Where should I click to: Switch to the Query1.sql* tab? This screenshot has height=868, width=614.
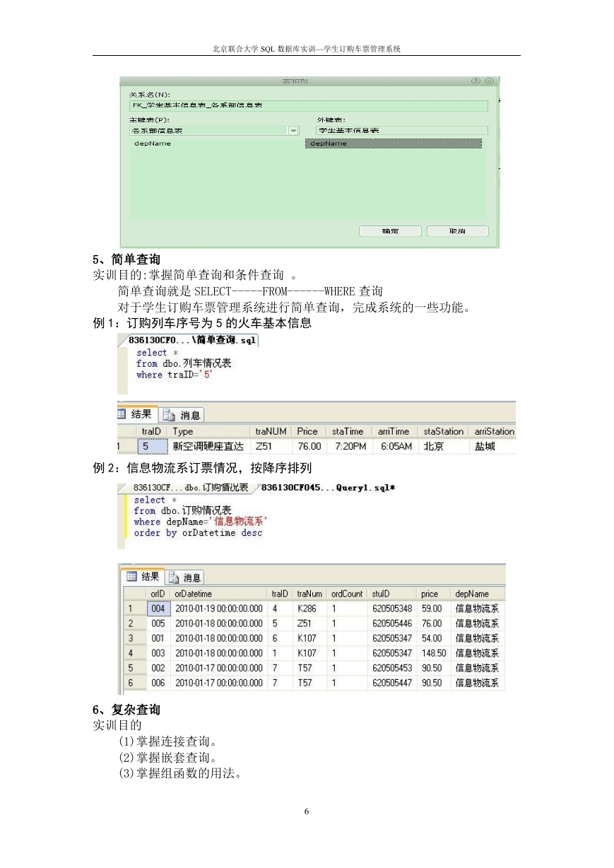click(x=327, y=487)
